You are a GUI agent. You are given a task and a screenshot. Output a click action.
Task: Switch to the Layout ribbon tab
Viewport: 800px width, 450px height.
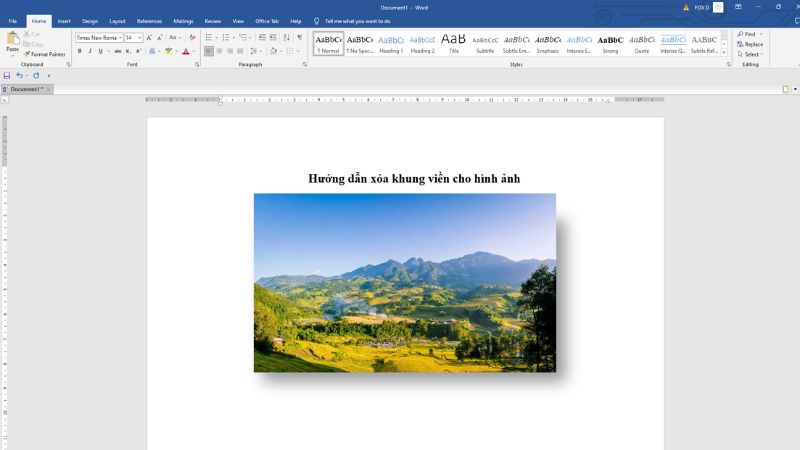coord(117,20)
